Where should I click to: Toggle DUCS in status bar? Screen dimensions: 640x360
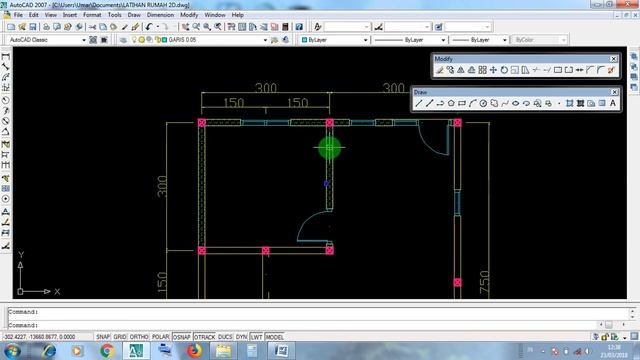pos(225,337)
